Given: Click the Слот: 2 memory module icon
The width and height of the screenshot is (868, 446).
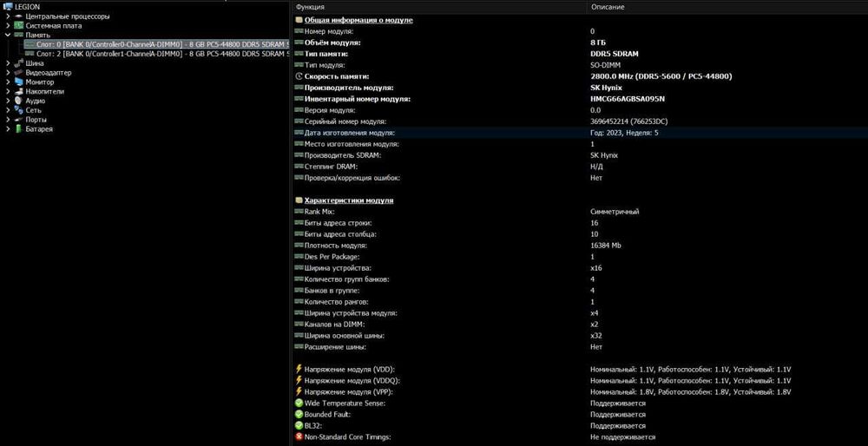Looking at the screenshot, I should point(30,54).
